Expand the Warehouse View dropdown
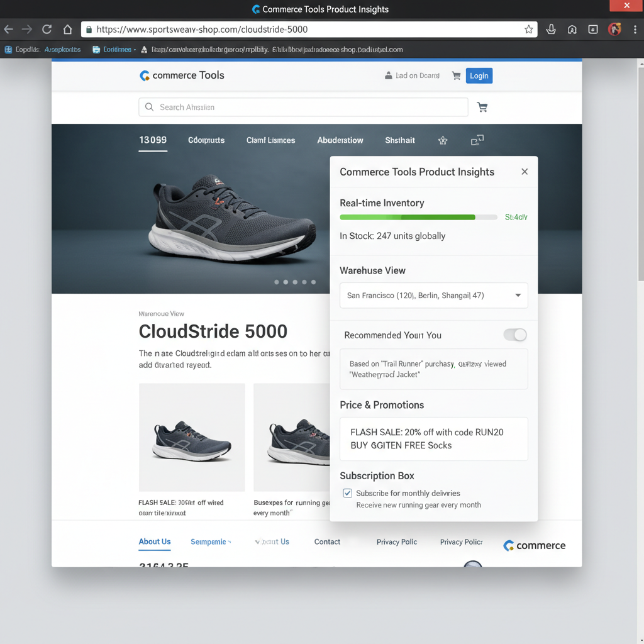 pyautogui.click(x=434, y=296)
